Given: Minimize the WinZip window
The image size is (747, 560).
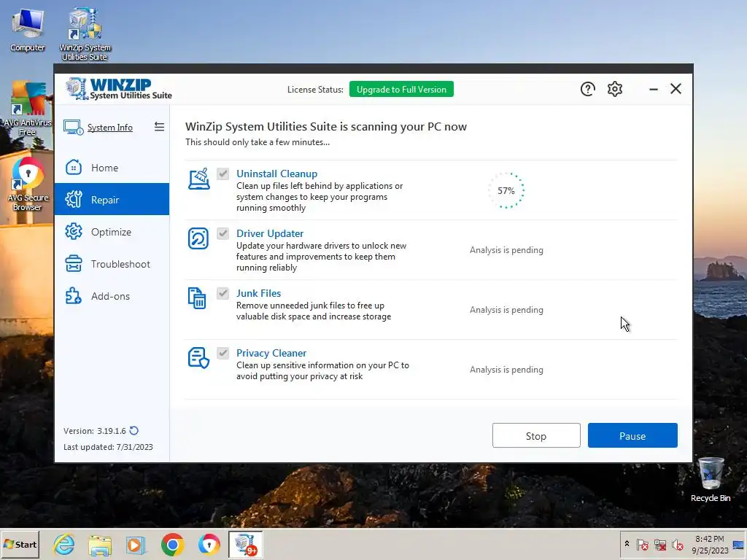Looking at the screenshot, I should tap(653, 89).
